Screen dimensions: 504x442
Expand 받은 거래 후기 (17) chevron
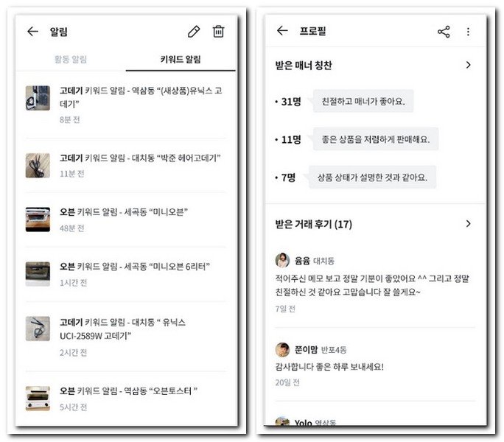pyautogui.click(x=468, y=224)
